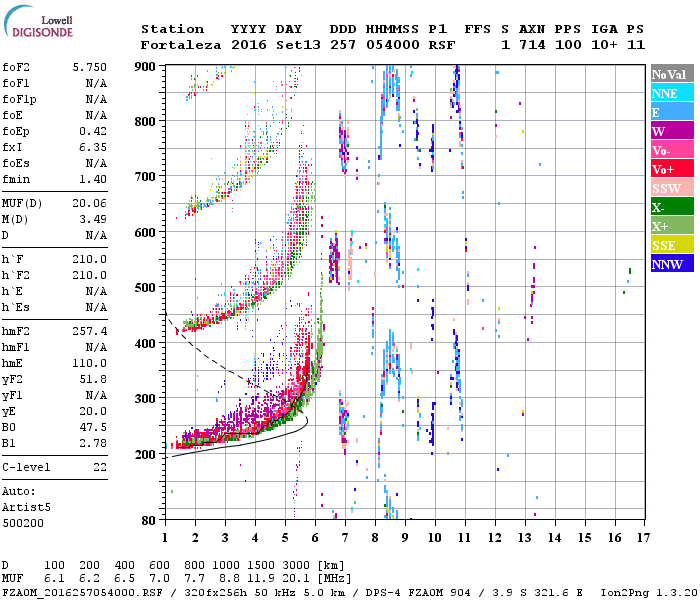Click the SSW salmon legend swatch

672,188
